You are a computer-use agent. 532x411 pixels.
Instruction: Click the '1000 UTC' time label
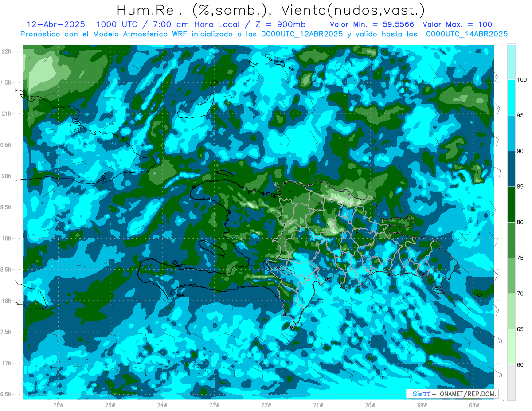click(117, 24)
